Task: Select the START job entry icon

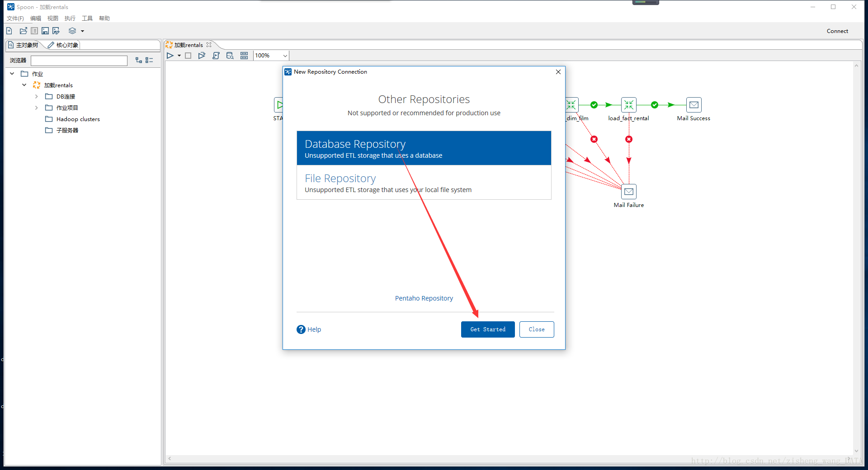Action: click(278, 105)
